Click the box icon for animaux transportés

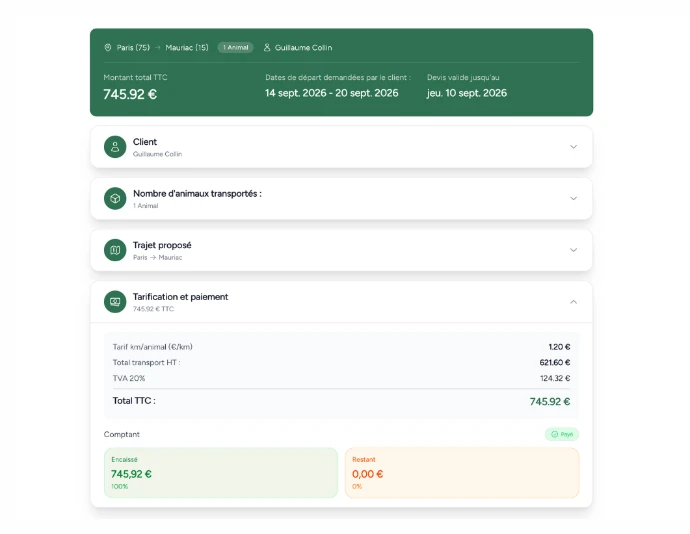(x=115, y=199)
